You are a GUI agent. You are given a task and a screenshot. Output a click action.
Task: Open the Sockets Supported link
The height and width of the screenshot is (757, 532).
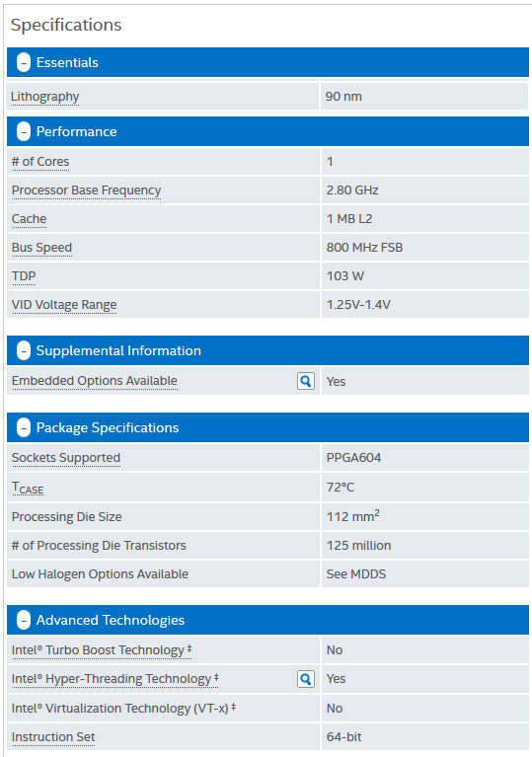[x=66, y=458]
